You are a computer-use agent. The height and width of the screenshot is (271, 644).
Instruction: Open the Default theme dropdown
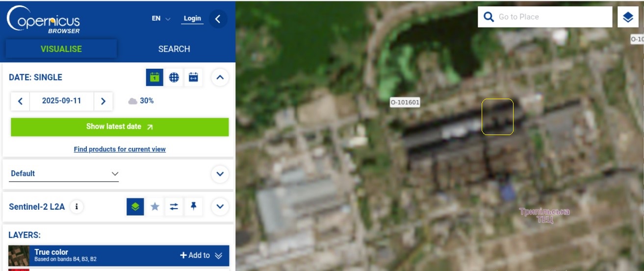coord(65,173)
